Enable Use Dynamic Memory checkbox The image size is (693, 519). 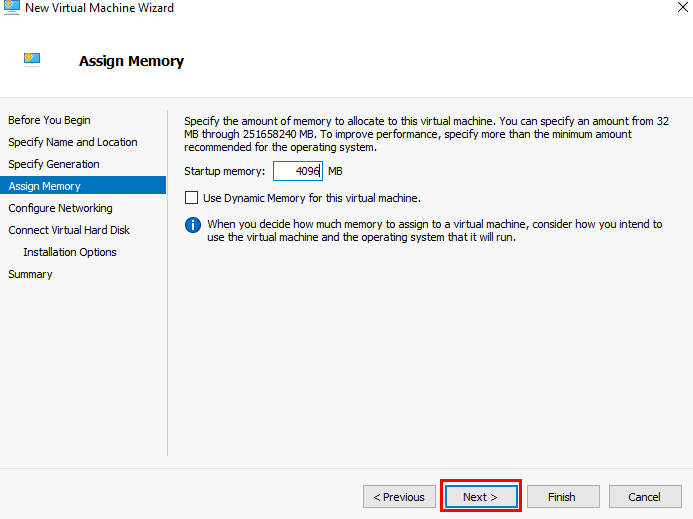pyautogui.click(x=191, y=198)
